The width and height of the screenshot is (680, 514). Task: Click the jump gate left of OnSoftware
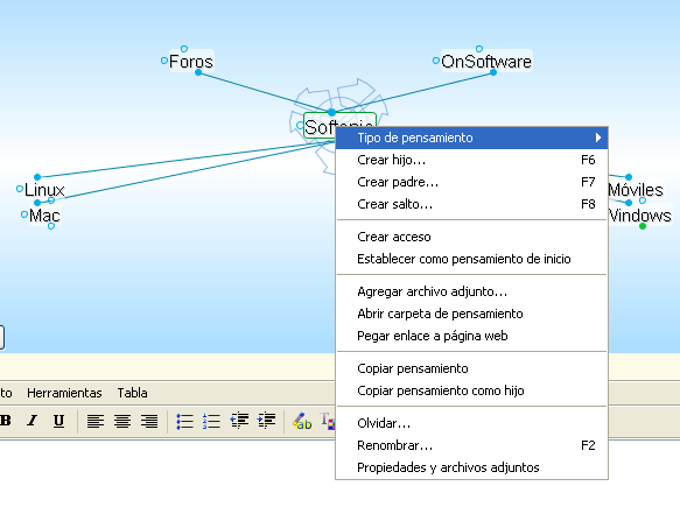pyautogui.click(x=436, y=61)
